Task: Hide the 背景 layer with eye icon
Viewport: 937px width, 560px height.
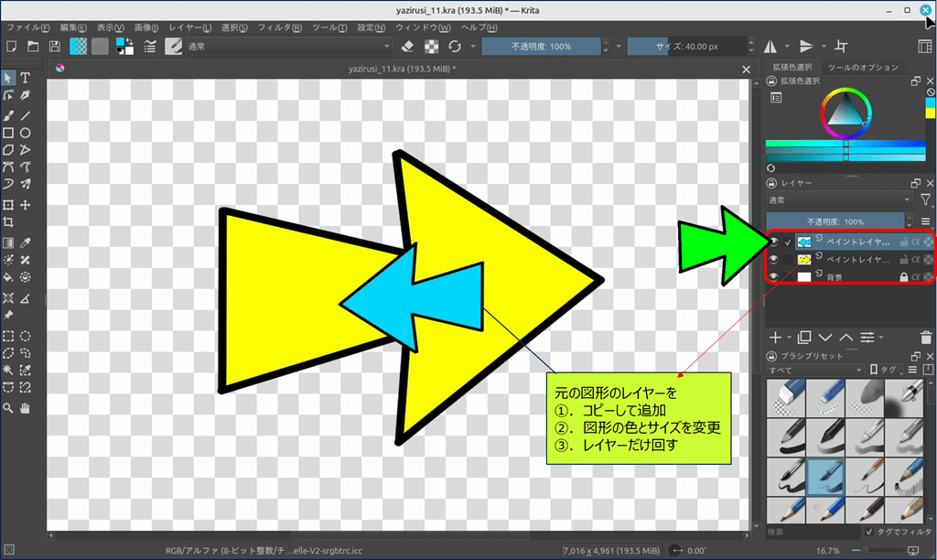Action: pyautogui.click(x=774, y=276)
